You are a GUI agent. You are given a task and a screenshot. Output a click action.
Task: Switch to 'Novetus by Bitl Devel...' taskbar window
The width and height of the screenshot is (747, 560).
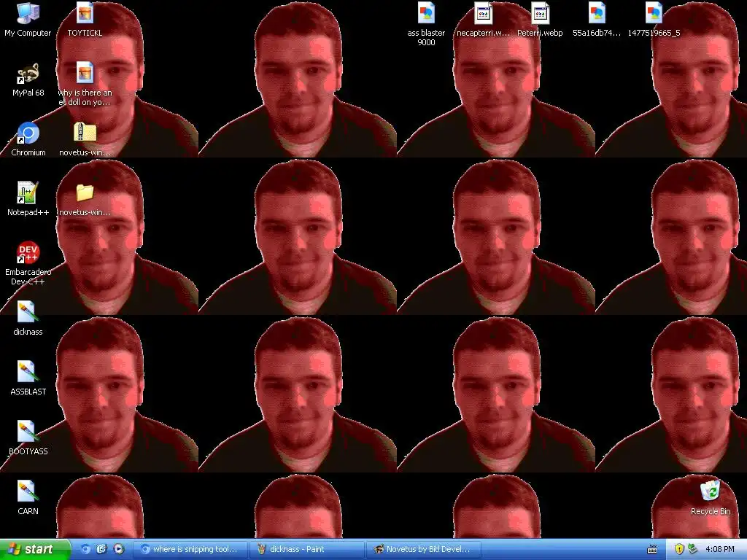click(x=424, y=549)
